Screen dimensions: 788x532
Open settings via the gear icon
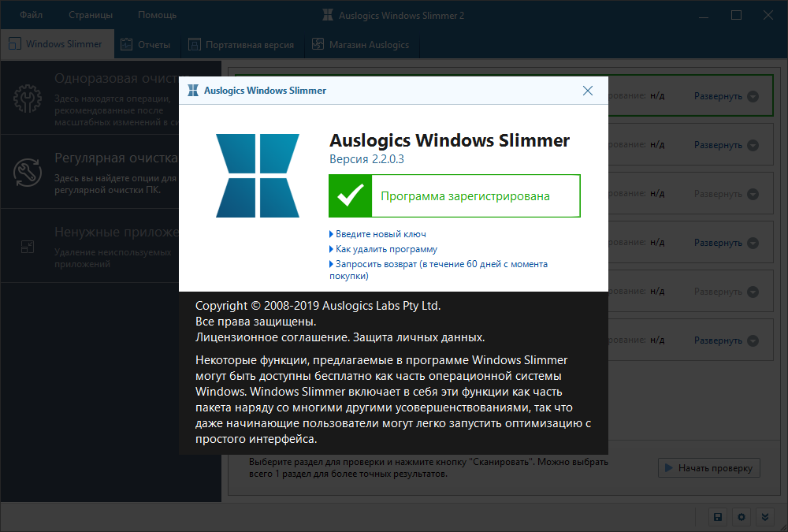coord(741,517)
